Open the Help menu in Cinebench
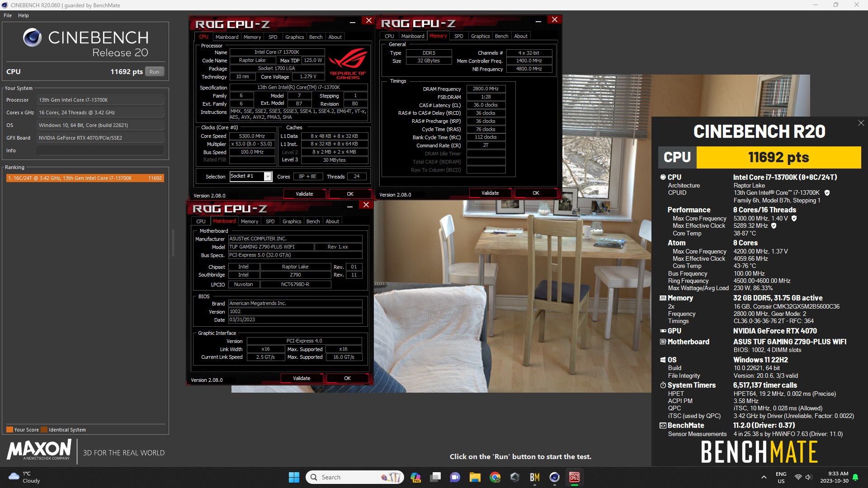 [x=24, y=15]
